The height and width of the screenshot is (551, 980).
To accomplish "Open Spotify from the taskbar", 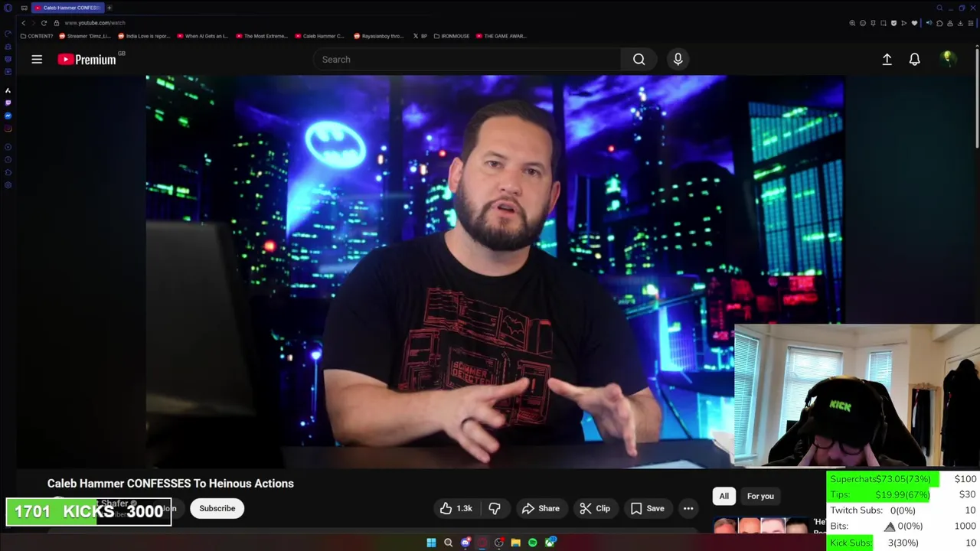I will pyautogui.click(x=533, y=543).
